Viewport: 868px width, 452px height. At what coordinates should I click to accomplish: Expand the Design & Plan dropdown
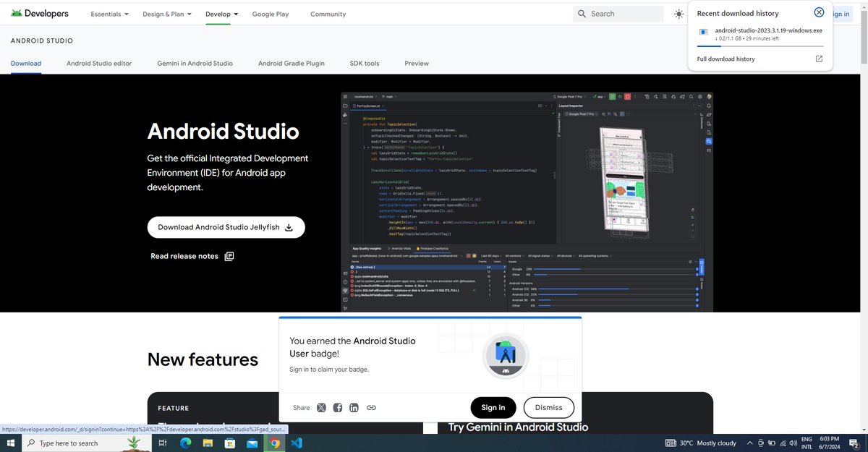click(168, 14)
